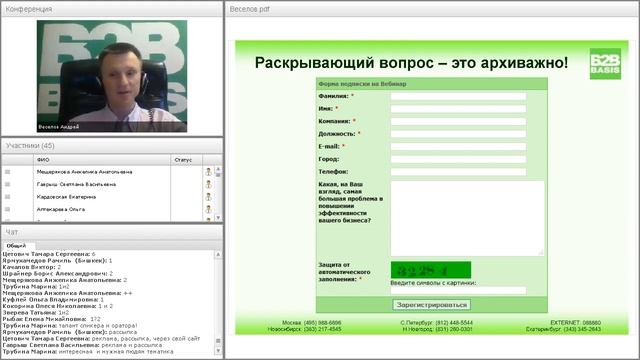Click the B2B Basis logo on slide
This screenshot has width=640, height=360.
coord(605,64)
